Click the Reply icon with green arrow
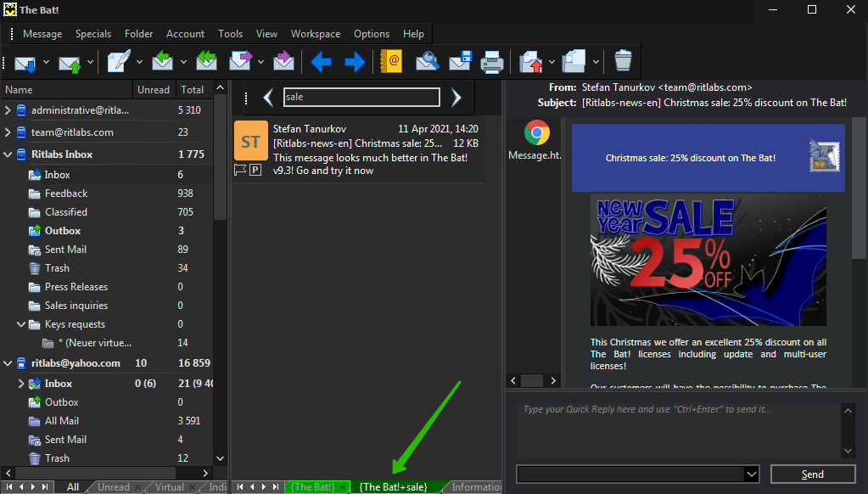Viewport: 868px width, 494px height. point(162,61)
